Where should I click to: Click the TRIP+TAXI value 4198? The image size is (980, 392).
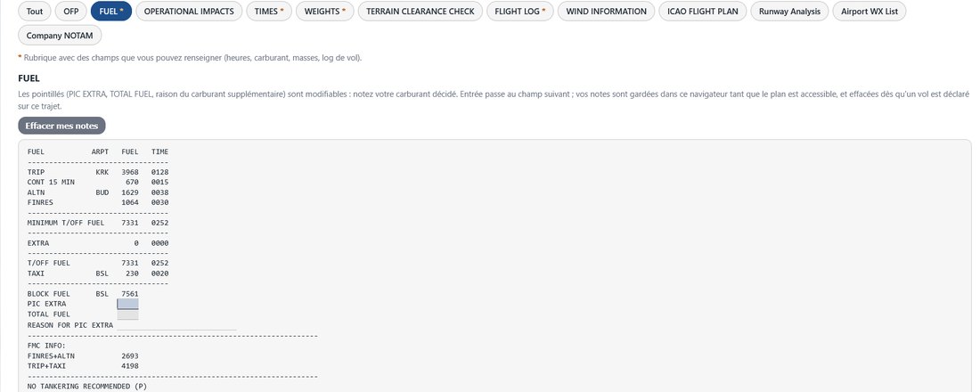tap(130, 366)
